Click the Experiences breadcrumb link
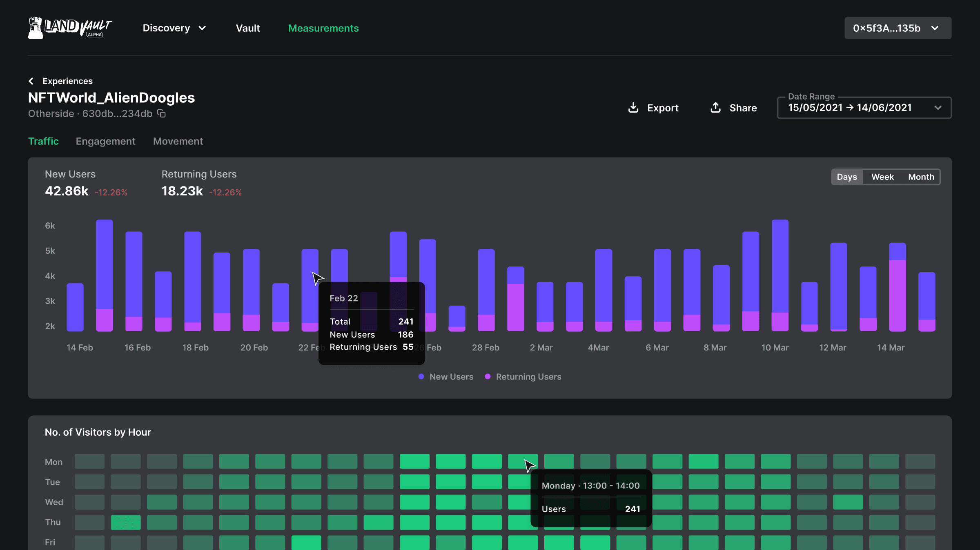980x550 pixels. click(x=67, y=81)
